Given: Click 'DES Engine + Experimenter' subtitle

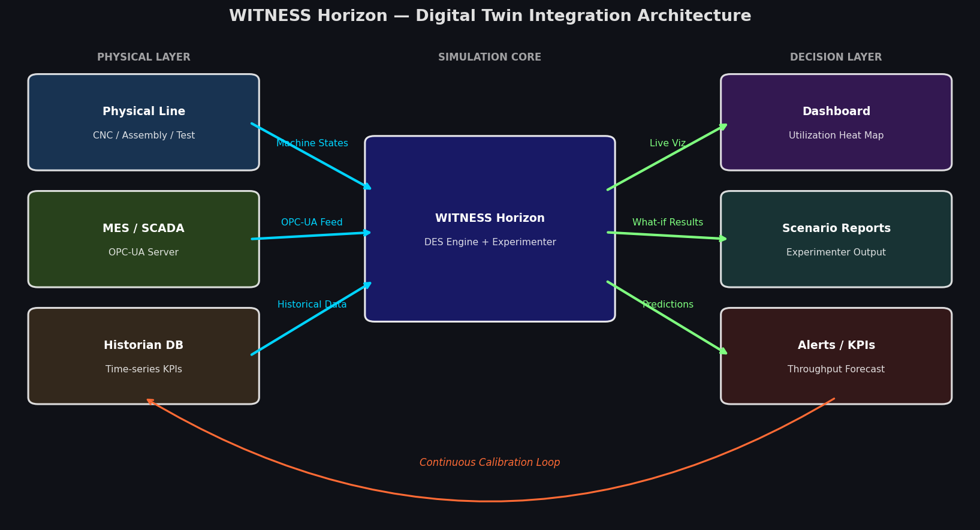Looking at the screenshot, I should 490,242.
